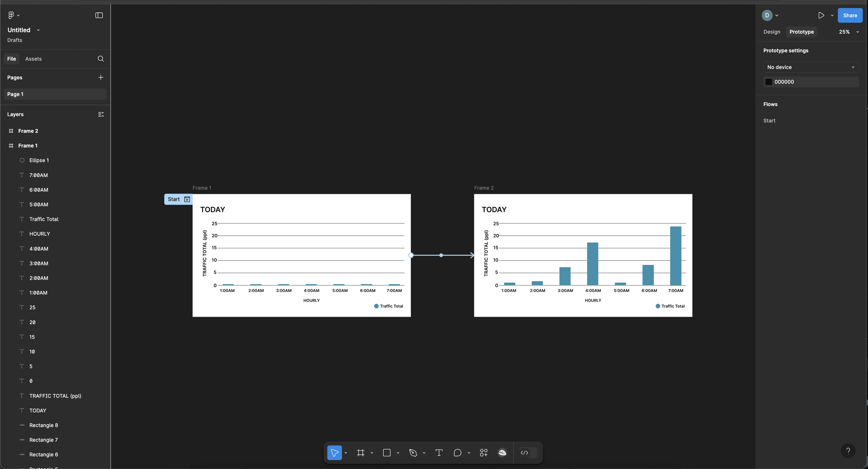
Task: Switch to the File tab
Action: click(11, 59)
